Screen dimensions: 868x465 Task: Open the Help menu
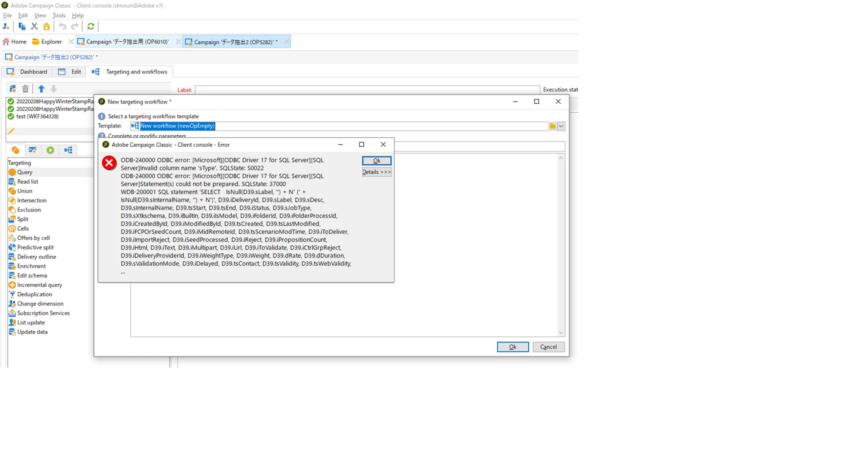[78, 15]
